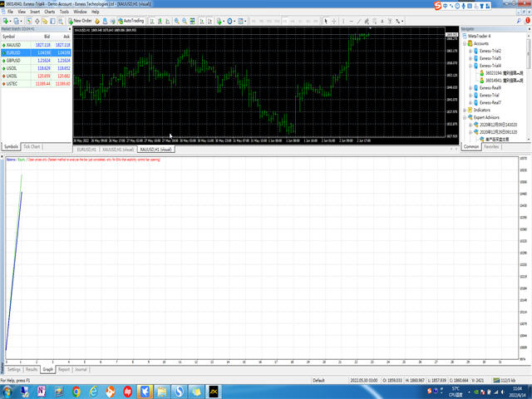Open the Tools menu

64,12
